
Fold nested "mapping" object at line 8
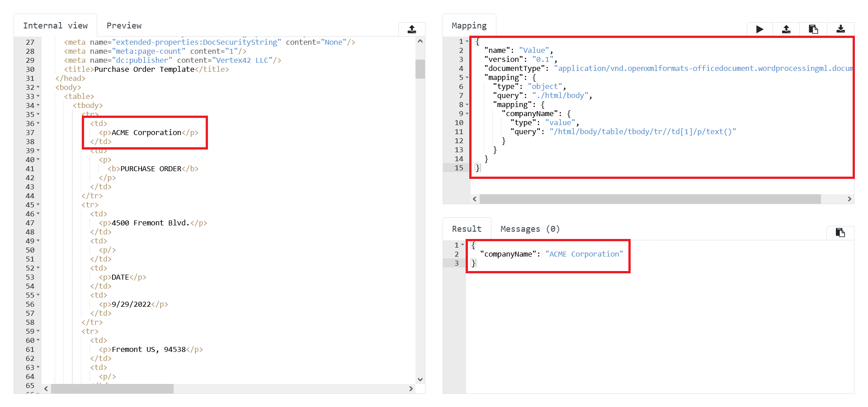467,105
